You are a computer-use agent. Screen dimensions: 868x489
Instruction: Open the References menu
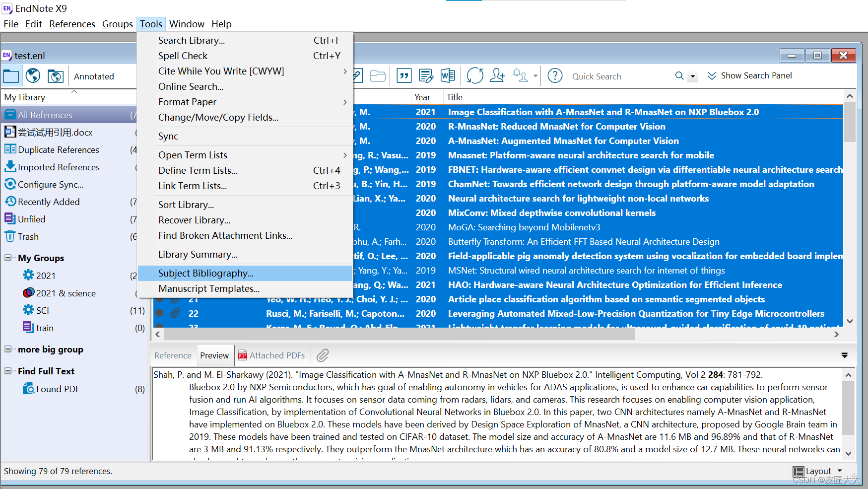click(x=72, y=24)
